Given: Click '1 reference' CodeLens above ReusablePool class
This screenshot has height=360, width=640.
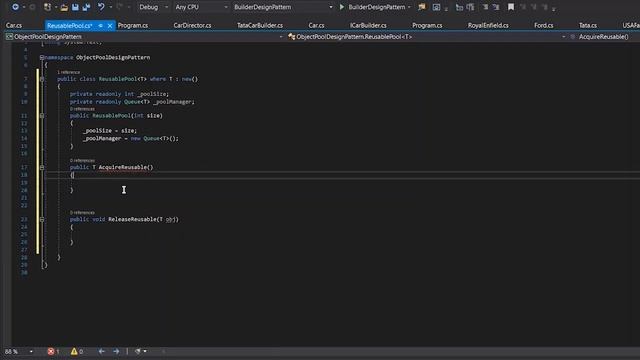Looking at the screenshot, I should coord(69,72).
